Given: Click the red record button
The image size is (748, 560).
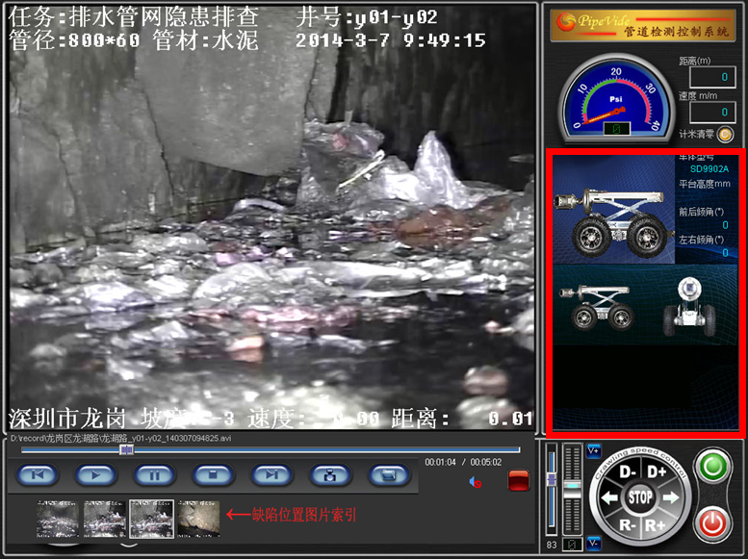Looking at the screenshot, I should coord(519,480).
